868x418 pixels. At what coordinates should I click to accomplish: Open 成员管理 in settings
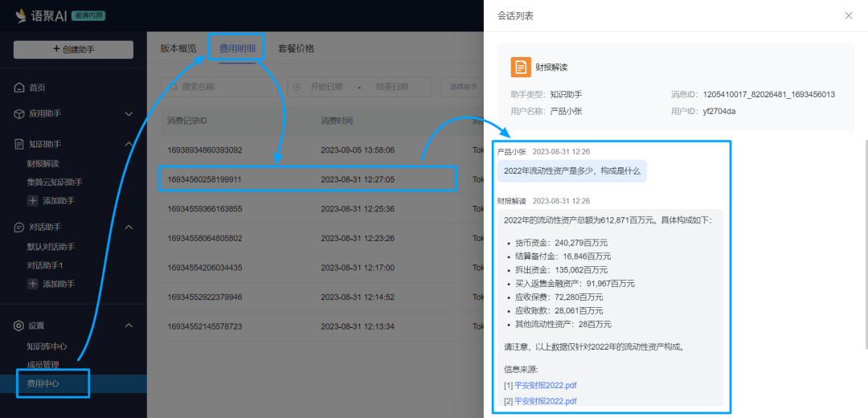pos(43,364)
